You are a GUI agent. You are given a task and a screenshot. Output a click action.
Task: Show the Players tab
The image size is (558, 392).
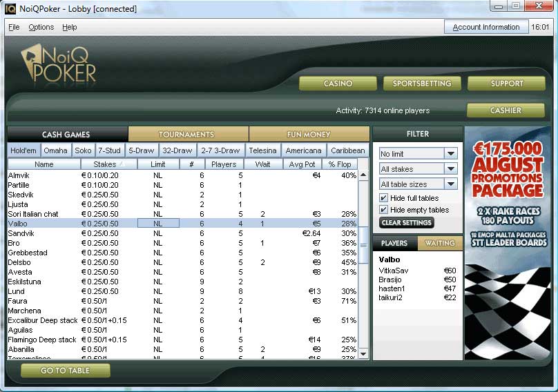coord(394,243)
